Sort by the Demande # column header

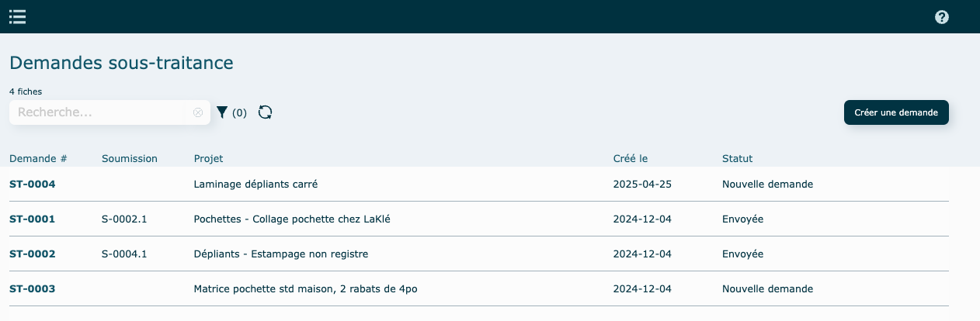pos(38,158)
